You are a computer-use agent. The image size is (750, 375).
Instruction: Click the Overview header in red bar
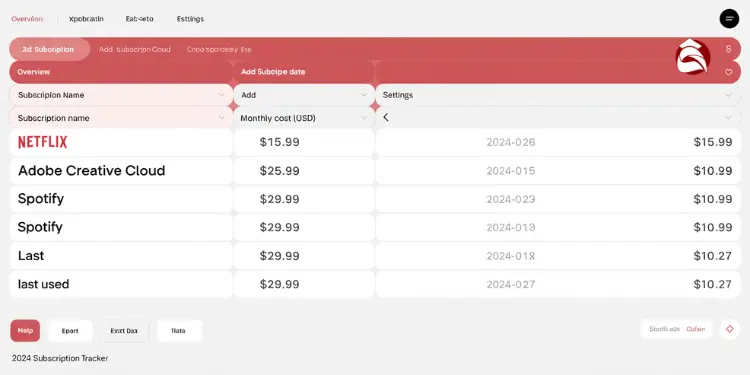pos(33,72)
